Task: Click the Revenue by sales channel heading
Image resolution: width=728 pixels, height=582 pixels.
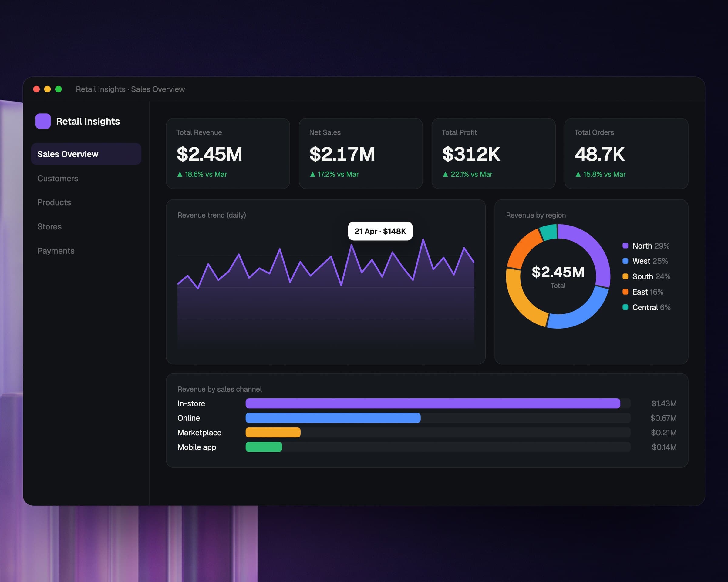Action: click(220, 389)
